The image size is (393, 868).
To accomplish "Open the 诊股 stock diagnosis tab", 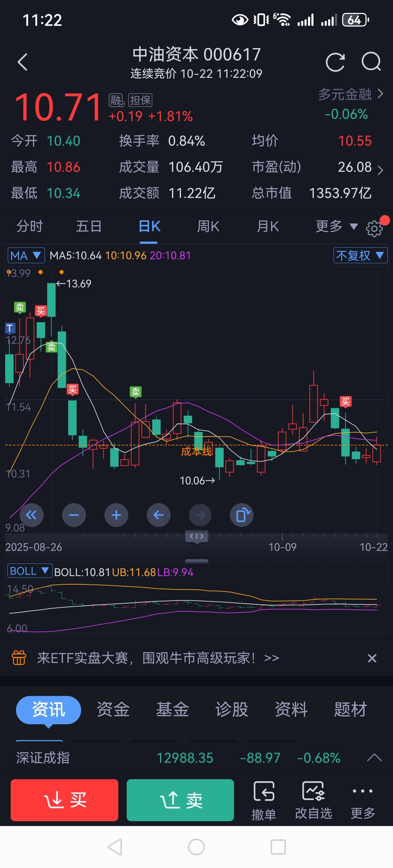I will 232,710.
